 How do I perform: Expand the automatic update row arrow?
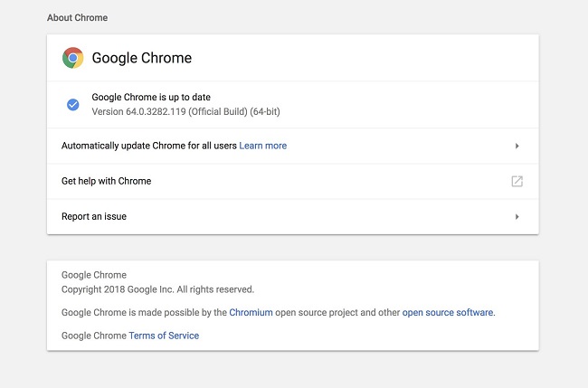pos(517,146)
